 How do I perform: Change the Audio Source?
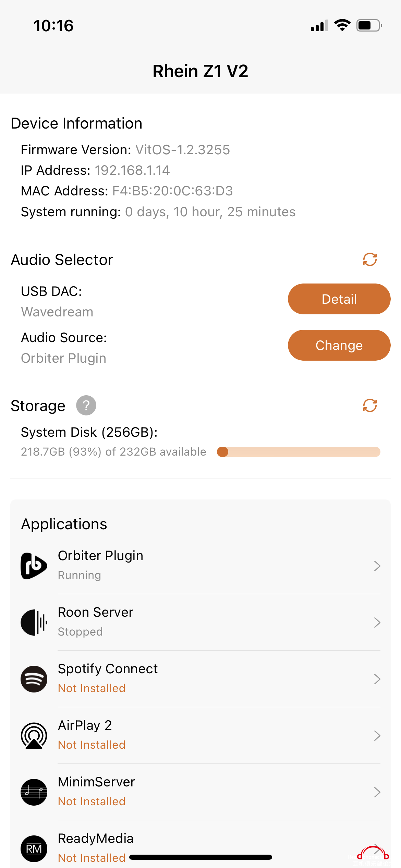(x=339, y=345)
